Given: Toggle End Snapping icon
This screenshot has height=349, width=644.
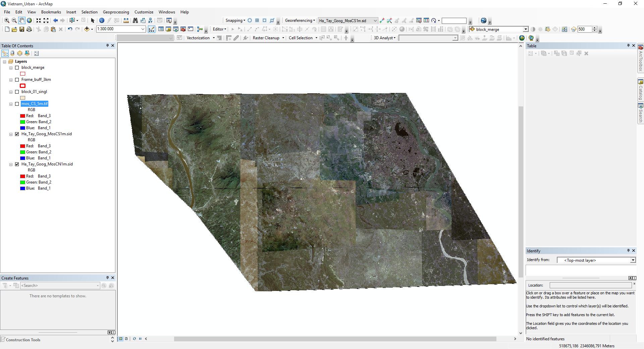Looking at the screenshot, I should pos(257,20).
